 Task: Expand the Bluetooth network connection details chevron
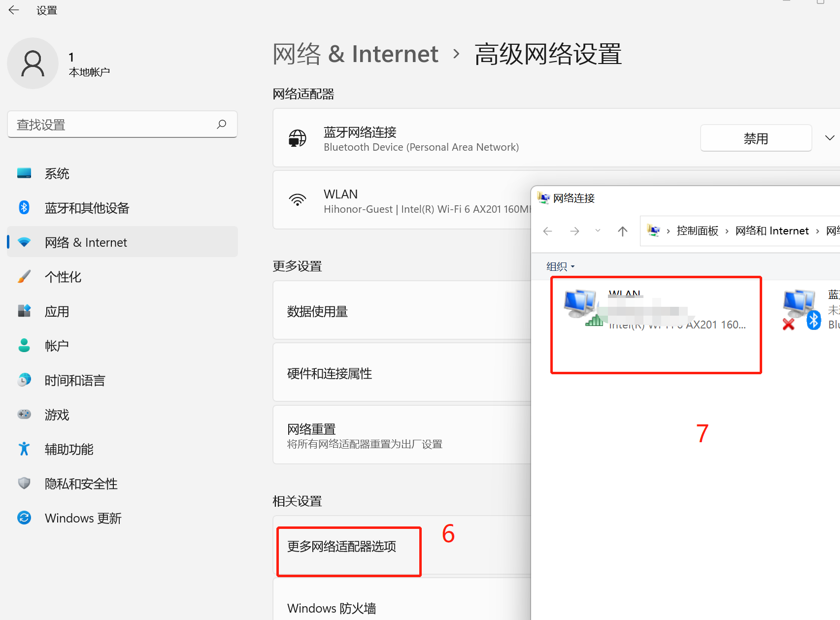830,138
